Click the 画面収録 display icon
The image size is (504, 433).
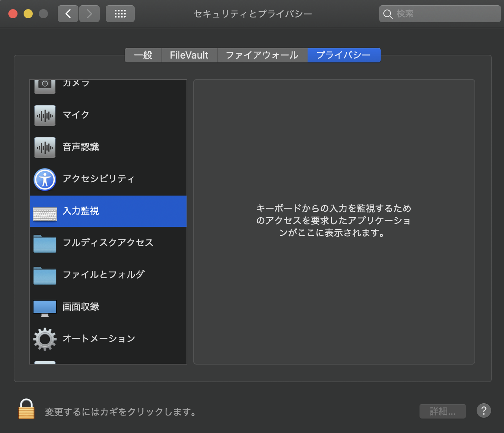pos(45,308)
